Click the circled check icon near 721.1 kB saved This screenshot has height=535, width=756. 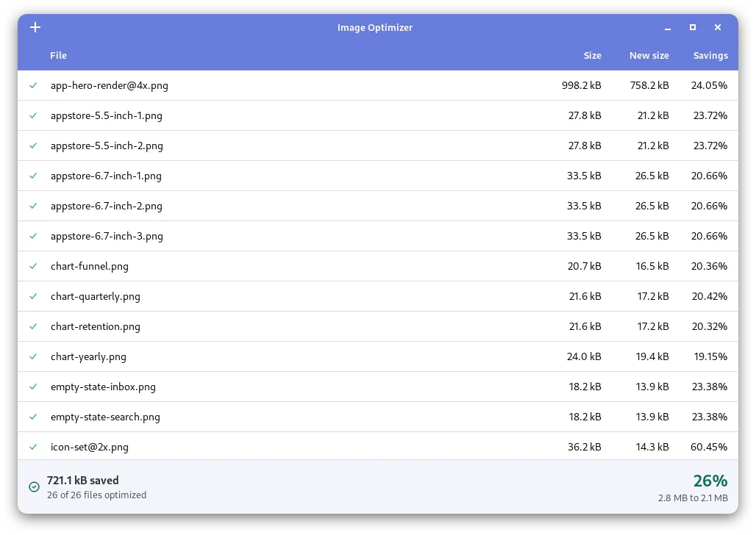click(35, 486)
